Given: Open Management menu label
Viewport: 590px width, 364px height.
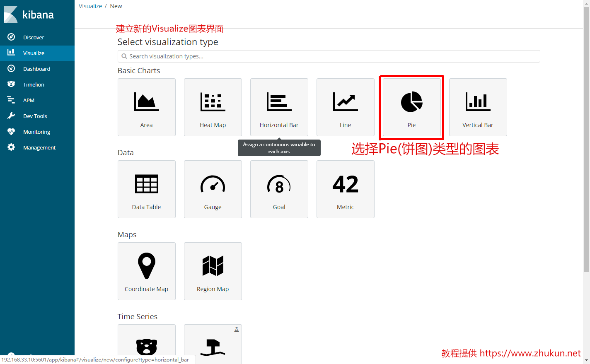Looking at the screenshot, I should pyautogui.click(x=39, y=147).
